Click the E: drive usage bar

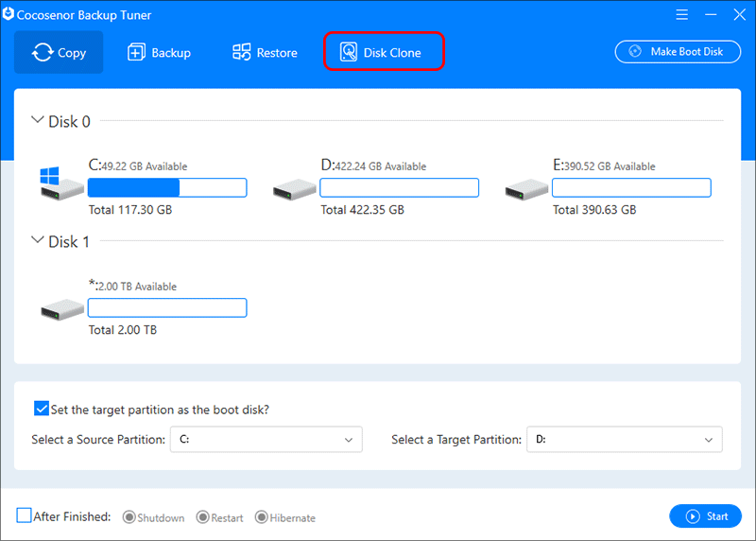point(631,187)
